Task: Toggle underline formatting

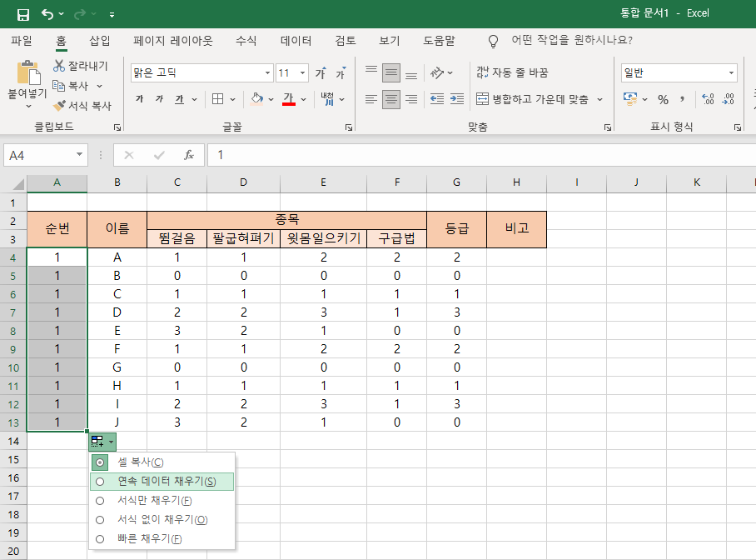Action: coord(179,99)
